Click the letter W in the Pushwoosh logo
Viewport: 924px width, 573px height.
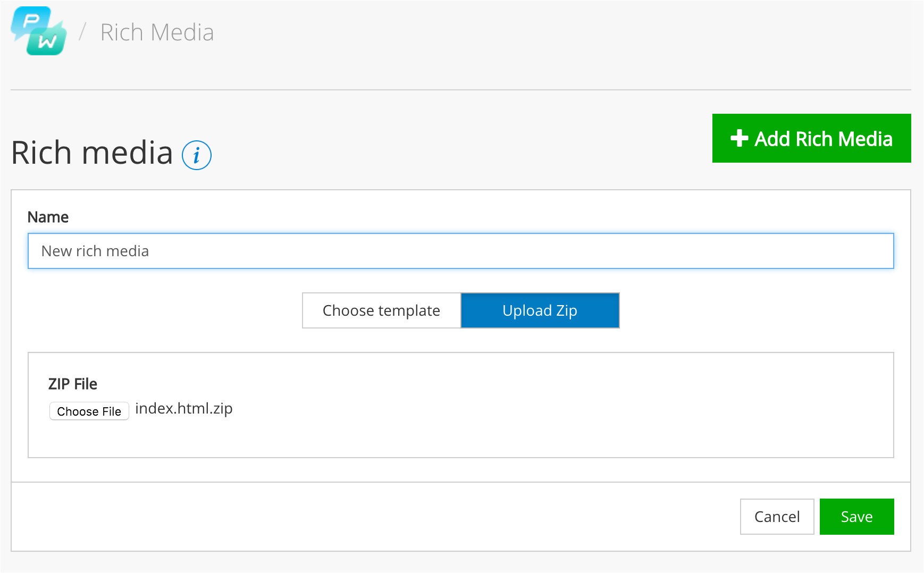[x=47, y=42]
